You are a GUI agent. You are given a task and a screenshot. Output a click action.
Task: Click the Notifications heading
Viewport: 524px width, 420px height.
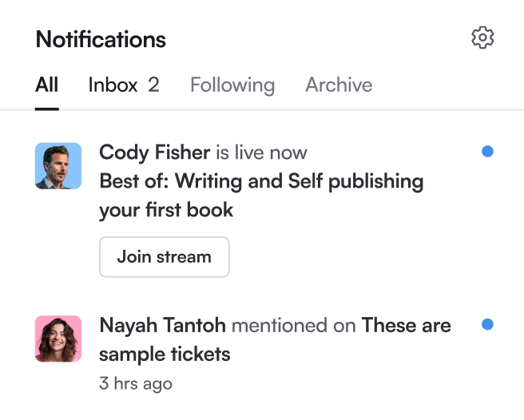tap(101, 39)
